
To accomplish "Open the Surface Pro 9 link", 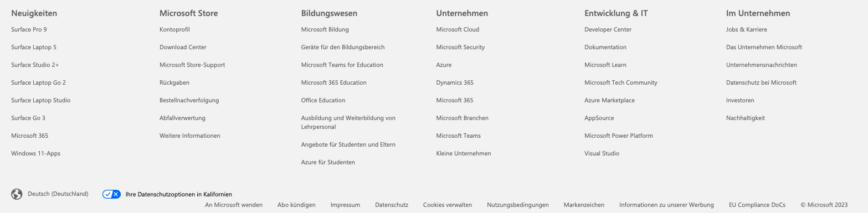I will pyautogui.click(x=29, y=29).
